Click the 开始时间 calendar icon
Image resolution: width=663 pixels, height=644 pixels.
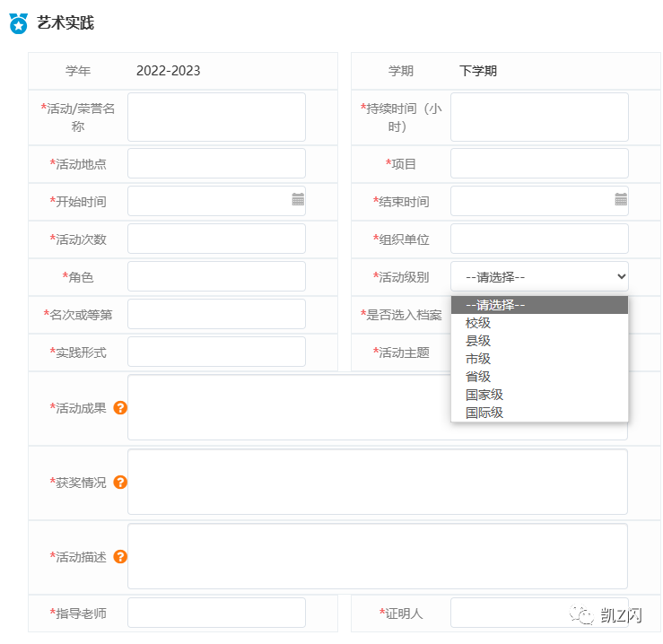coord(298,200)
